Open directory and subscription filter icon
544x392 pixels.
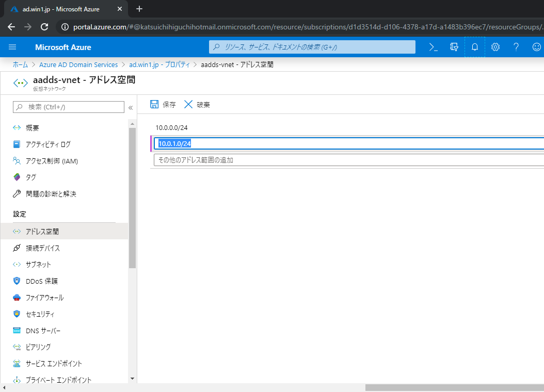pos(454,47)
